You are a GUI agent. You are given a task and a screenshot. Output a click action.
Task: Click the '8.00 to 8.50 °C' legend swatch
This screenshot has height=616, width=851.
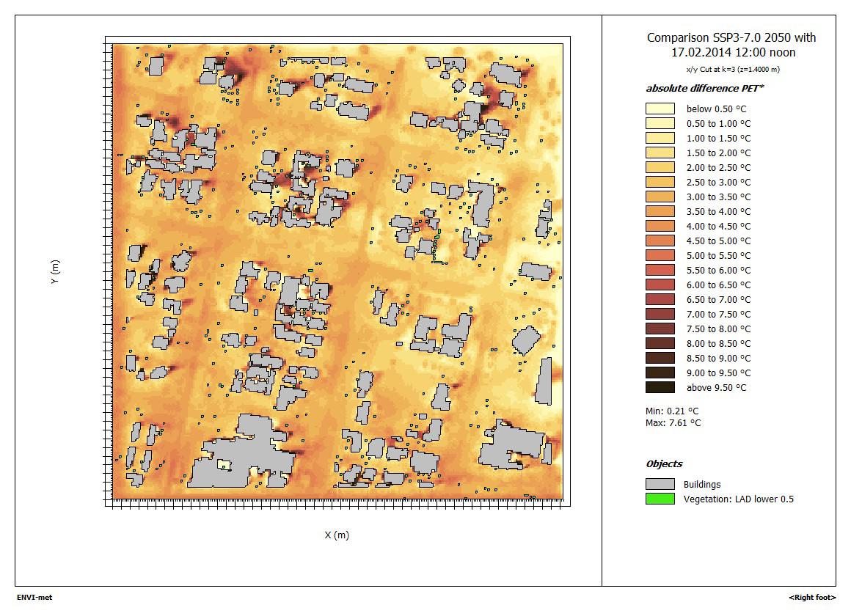(x=660, y=343)
